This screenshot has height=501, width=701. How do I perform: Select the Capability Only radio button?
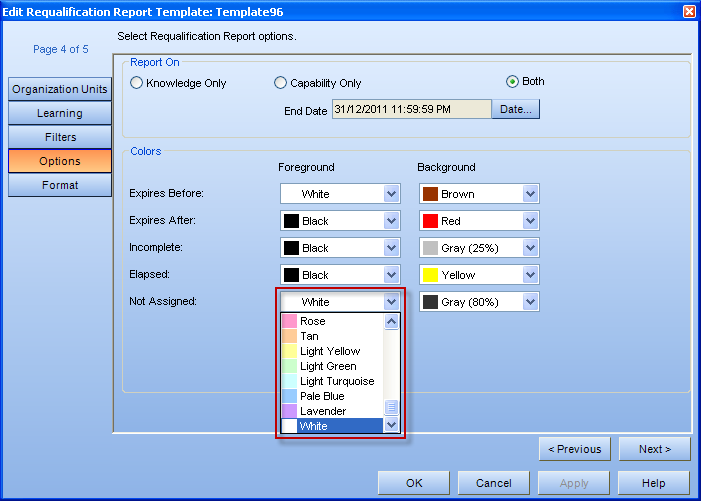click(281, 83)
